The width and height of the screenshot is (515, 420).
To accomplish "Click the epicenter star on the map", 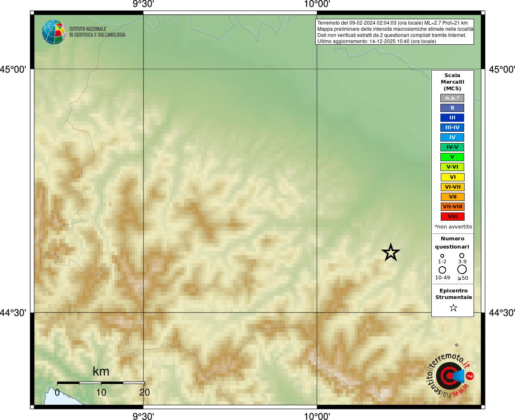I will [391, 252].
